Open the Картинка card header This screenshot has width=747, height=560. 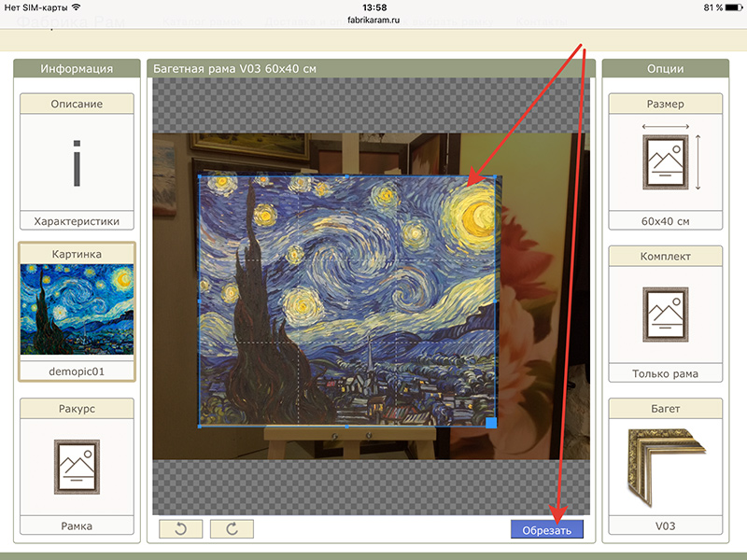point(77,254)
